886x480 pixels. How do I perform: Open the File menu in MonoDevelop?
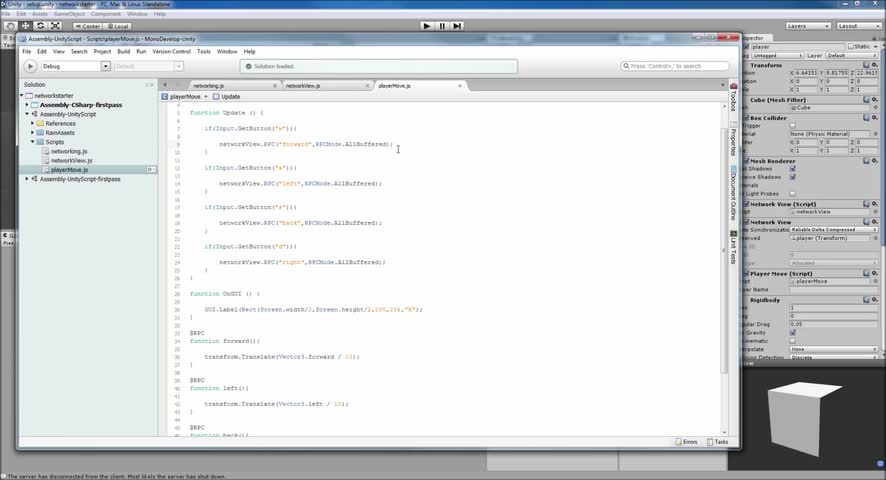point(27,51)
